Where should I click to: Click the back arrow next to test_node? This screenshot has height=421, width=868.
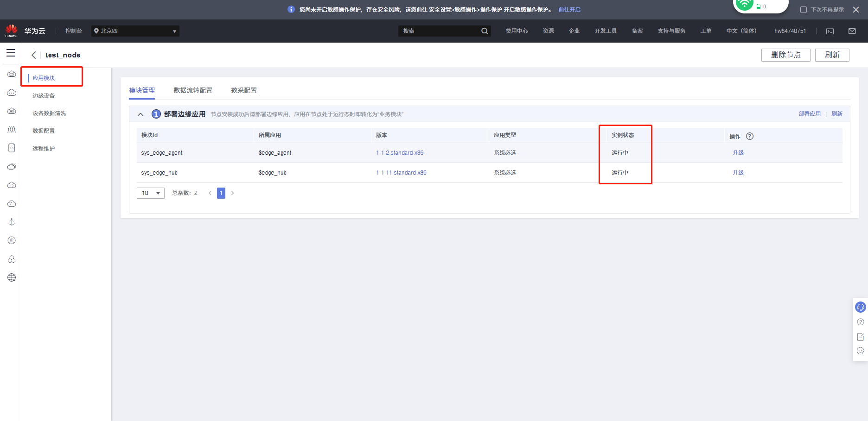(x=33, y=55)
